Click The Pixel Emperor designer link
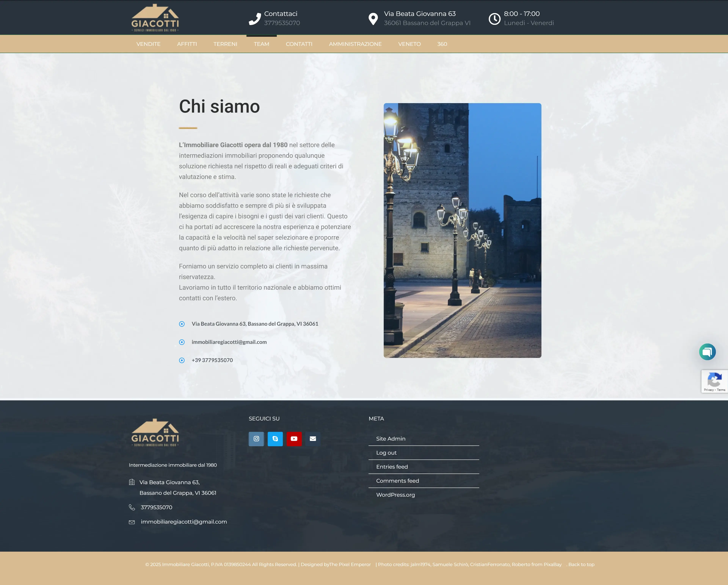Viewport: 728px width, 585px height. [x=350, y=564]
